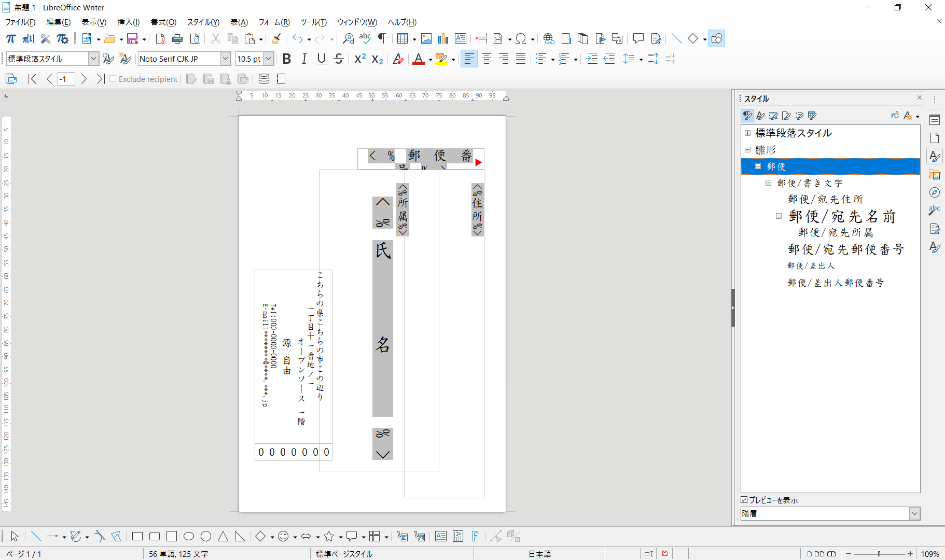This screenshot has height=560, width=945.
Task: Select Page Styles in sidebar
Action: (786, 116)
